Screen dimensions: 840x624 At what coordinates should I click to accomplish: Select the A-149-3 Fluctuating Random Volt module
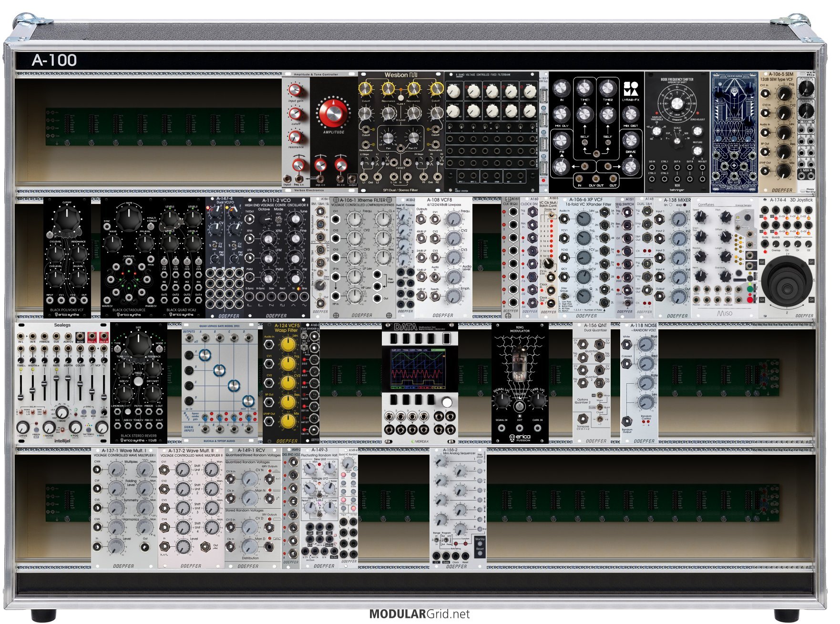[320, 509]
